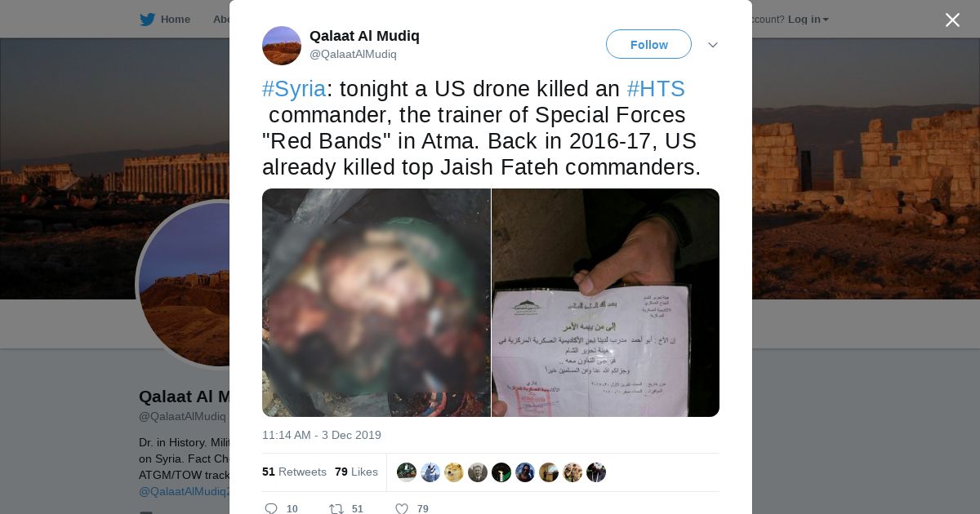Open Qalaat Al Mudiq avatar in tweet
Viewport: 980px width, 514px height.
(282, 46)
